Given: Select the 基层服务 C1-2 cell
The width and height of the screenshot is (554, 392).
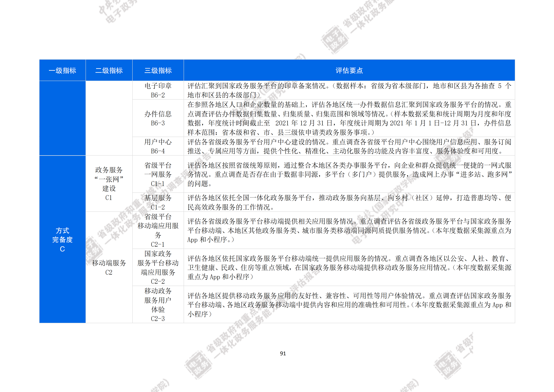Looking at the screenshot, I should 158,202.
